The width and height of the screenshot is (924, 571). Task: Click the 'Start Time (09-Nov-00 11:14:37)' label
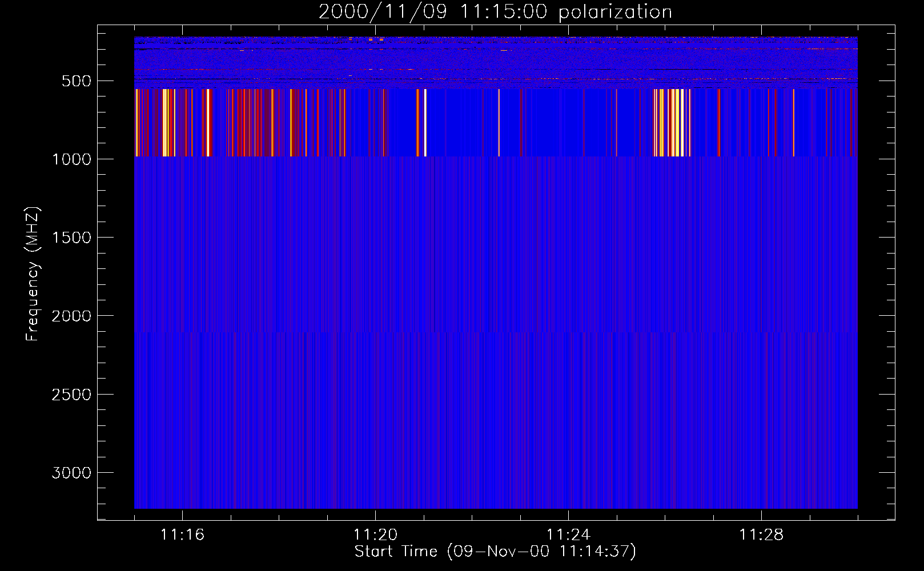(495, 552)
